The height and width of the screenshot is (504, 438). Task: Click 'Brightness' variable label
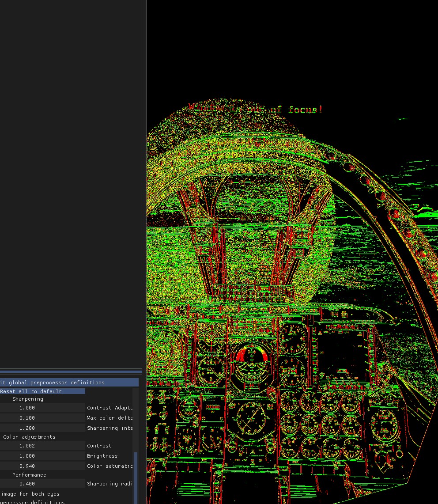tap(102, 456)
